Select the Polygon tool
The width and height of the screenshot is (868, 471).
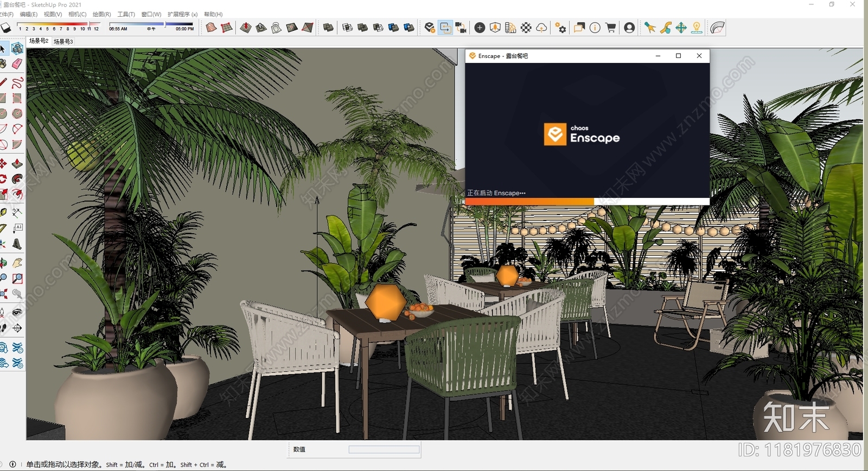pos(17,114)
